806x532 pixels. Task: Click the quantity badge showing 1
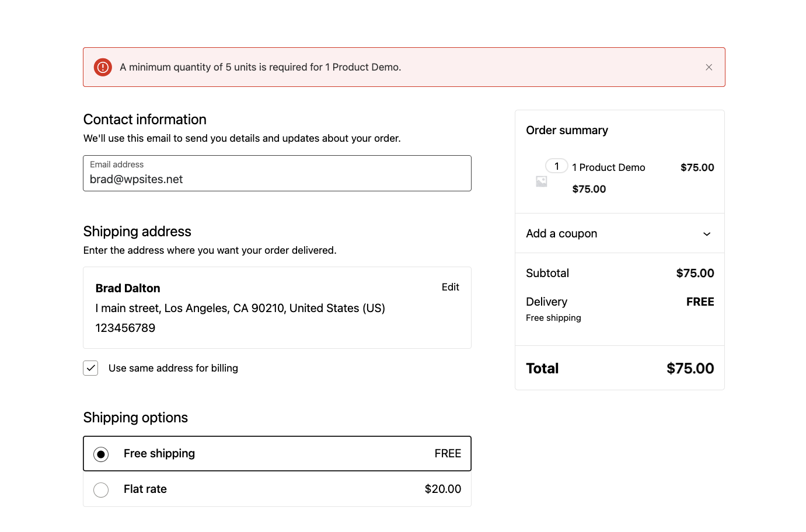point(556,166)
